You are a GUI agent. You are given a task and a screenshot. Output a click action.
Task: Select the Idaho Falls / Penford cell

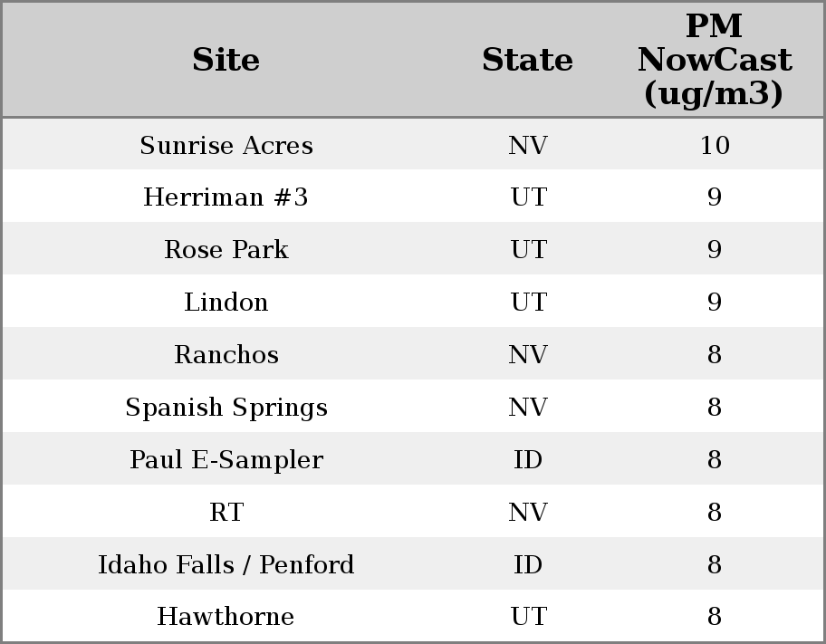click(x=226, y=564)
